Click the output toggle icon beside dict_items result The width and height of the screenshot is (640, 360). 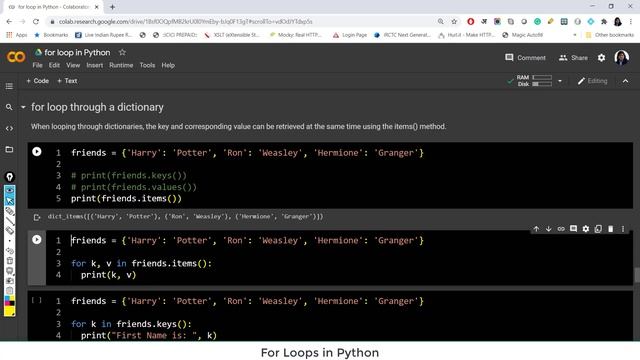(37, 217)
